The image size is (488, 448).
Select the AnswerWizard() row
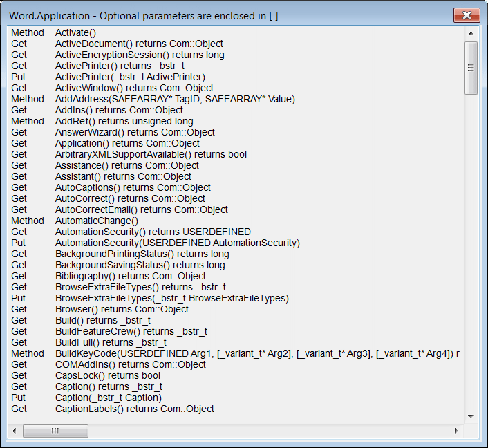[236, 132]
